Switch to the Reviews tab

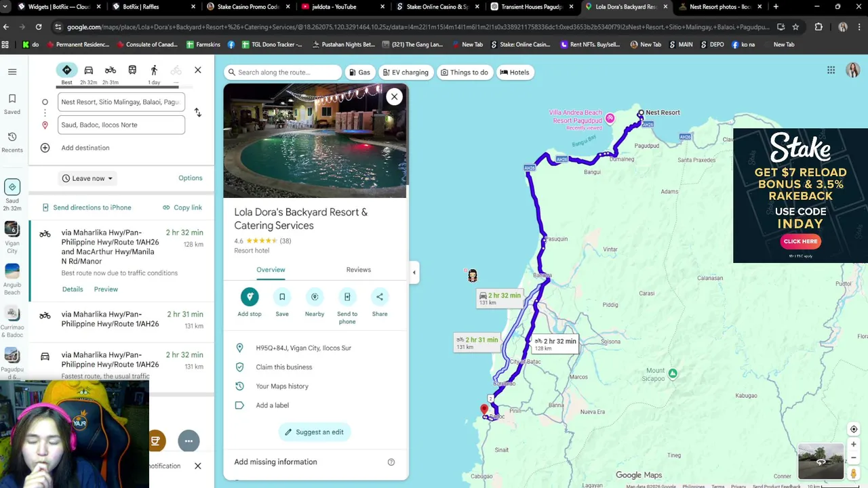click(359, 270)
